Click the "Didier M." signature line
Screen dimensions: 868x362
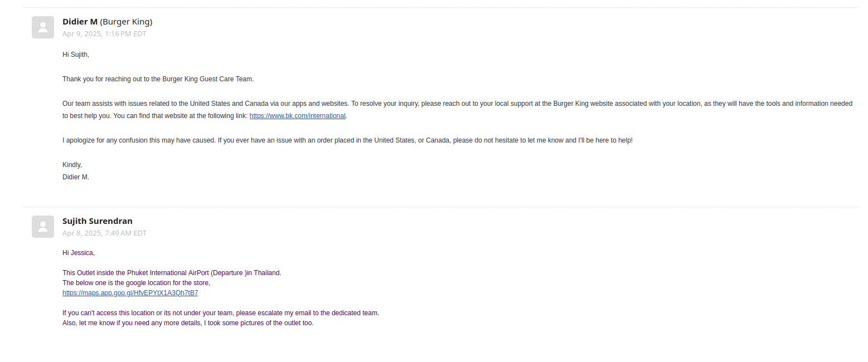coord(76,177)
